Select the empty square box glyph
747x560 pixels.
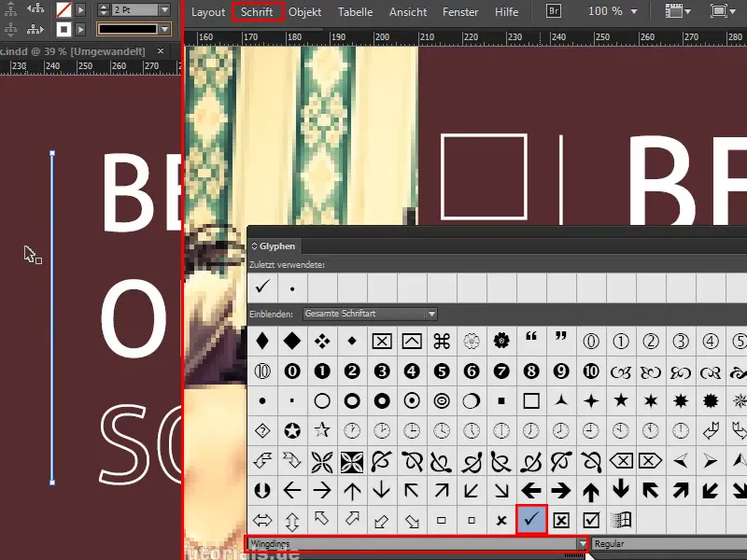click(x=531, y=400)
